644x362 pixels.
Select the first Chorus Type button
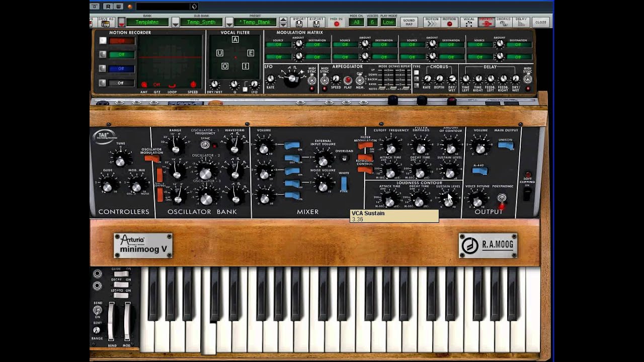(416, 73)
